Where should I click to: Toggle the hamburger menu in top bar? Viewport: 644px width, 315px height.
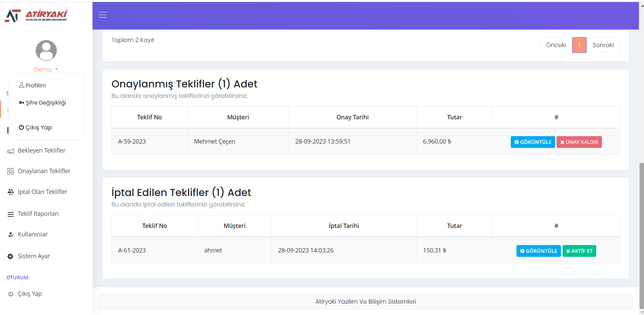(103, 15)
